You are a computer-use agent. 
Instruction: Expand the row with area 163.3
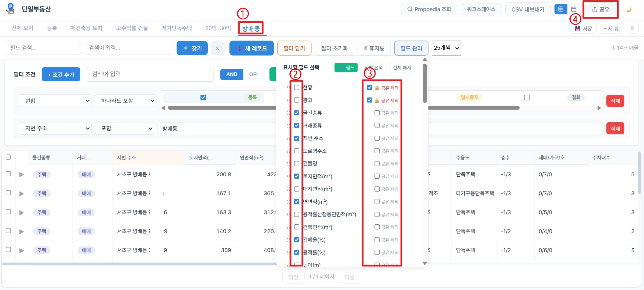point(21,213)
